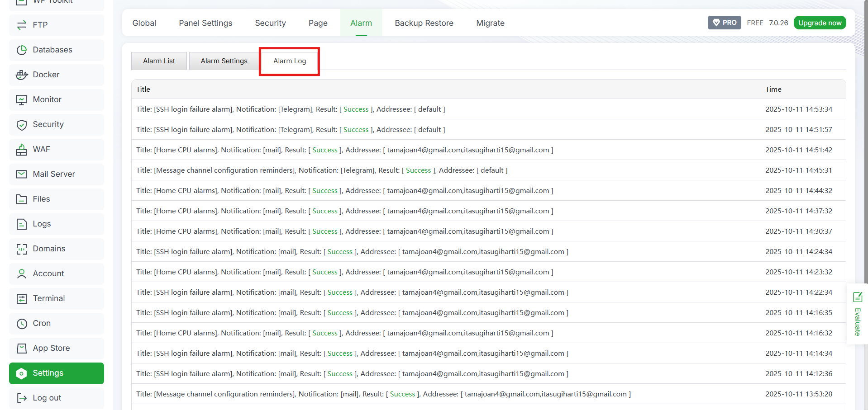Viewport: 868px width, 410px height.
Task: Click the Terminal sidebar icon
Action: tap(21, 298)
